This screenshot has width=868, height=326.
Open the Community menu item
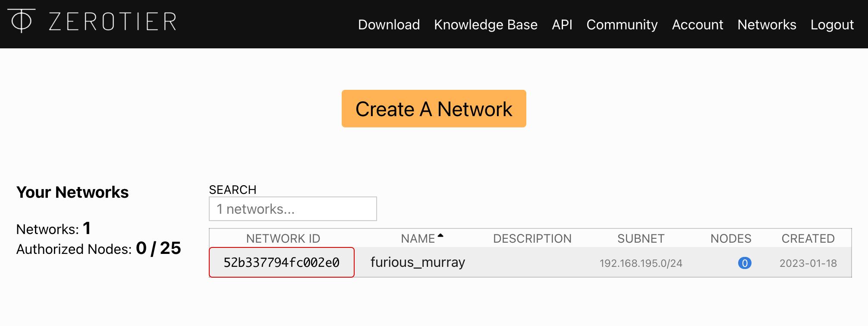(x=622, y=25)
